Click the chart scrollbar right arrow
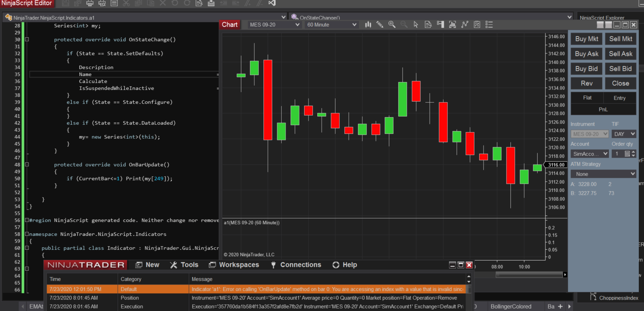This screenshot has height=311, width=644. tap(565, 275)
